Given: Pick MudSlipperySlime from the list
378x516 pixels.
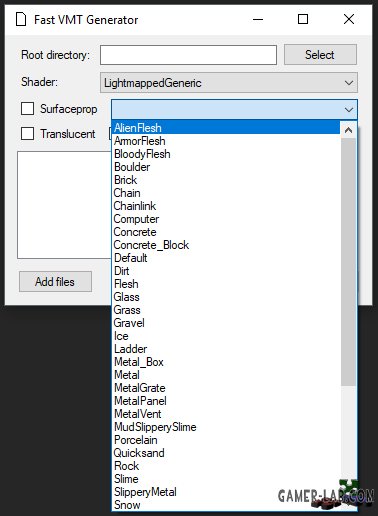Looking at the screenshot, I should 226,427.
